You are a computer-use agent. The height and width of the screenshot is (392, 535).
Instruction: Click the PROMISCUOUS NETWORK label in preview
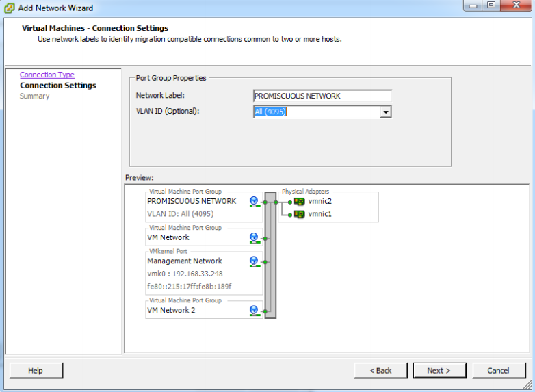(x=192, y=201)
